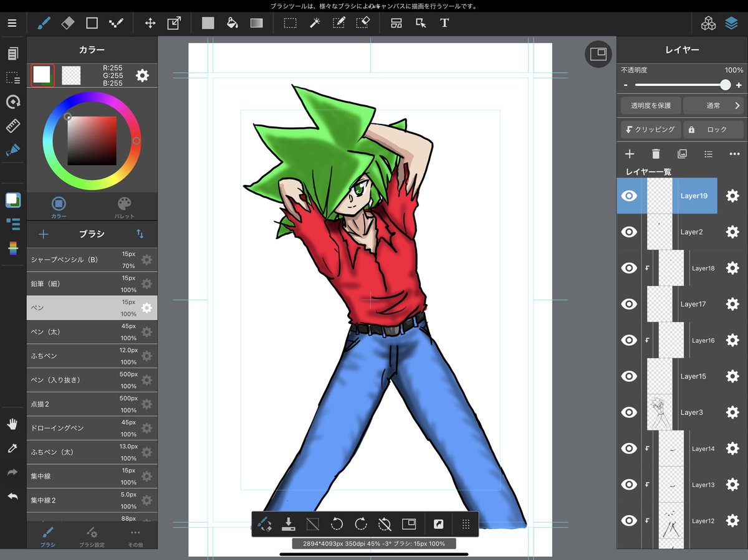Rotate canvas left in bottom toolbar
Image resolution: width=748 pixels, height=560 pixels.
[x=337, y=524]
